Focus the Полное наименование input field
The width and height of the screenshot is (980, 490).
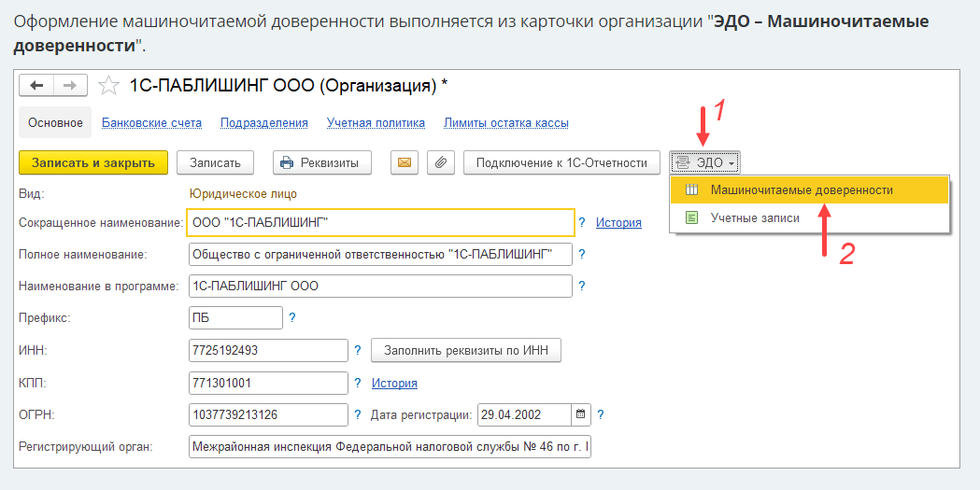pyautogui.click(x=380, y=255)
